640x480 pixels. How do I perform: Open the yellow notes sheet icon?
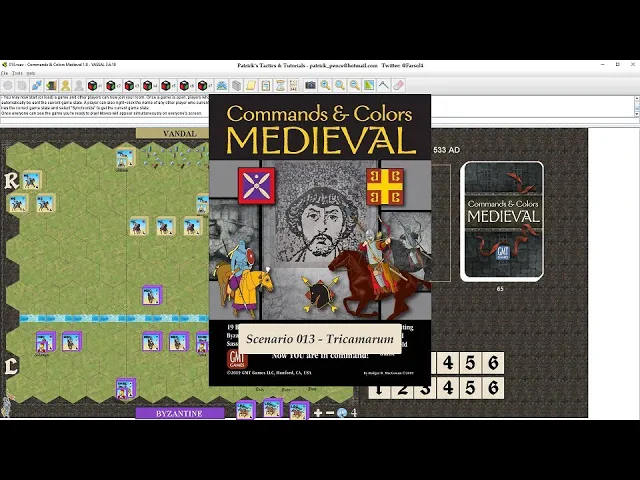251,85
